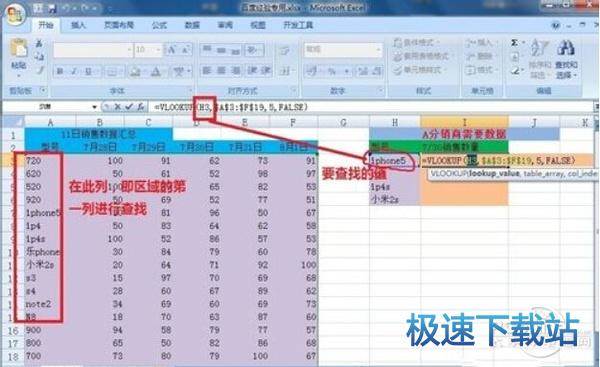The image size is (600, 367).
Task: Apply the Percent style icon
Action: pos(332,71)
